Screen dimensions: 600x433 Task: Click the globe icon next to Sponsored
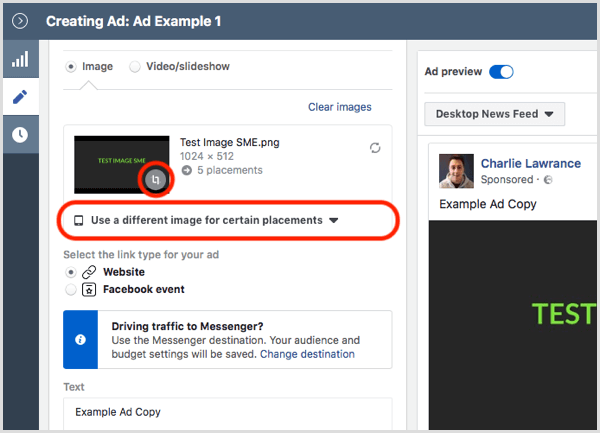point(548,179)
